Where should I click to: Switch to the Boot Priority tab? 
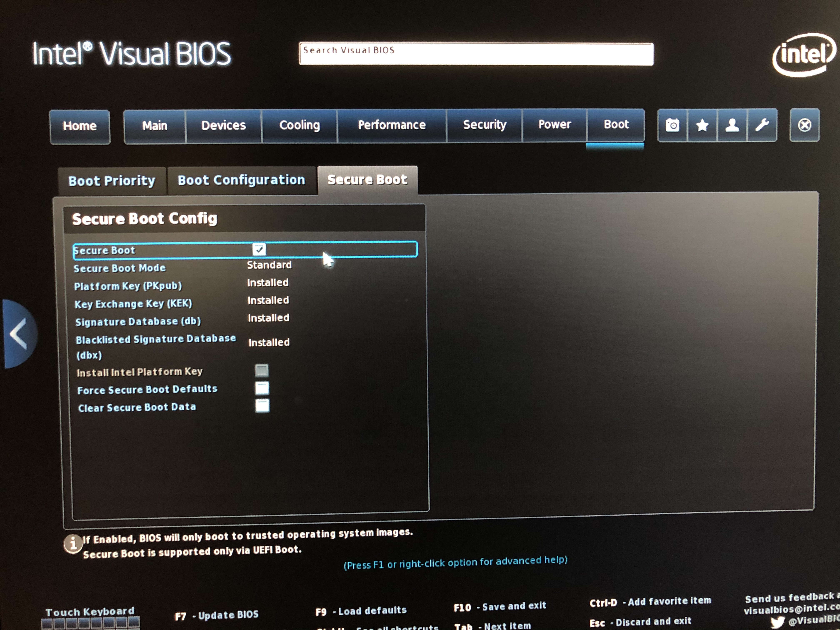(x=112, y=181)
